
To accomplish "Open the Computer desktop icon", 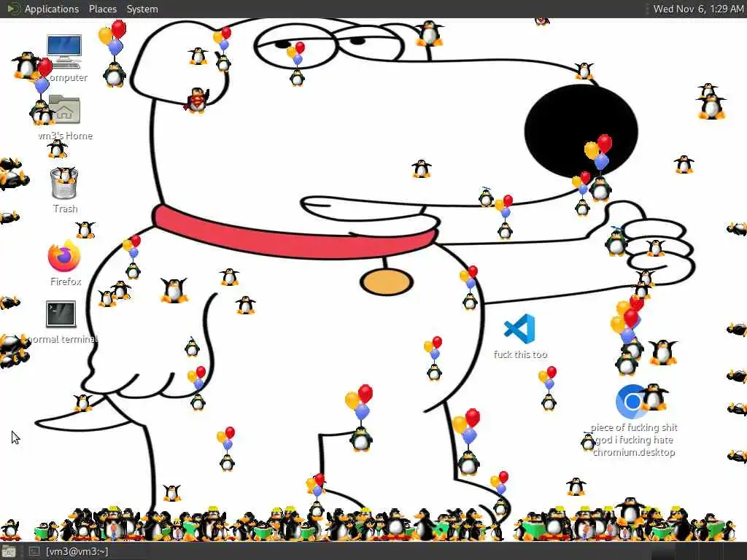I will pos(64,52).
